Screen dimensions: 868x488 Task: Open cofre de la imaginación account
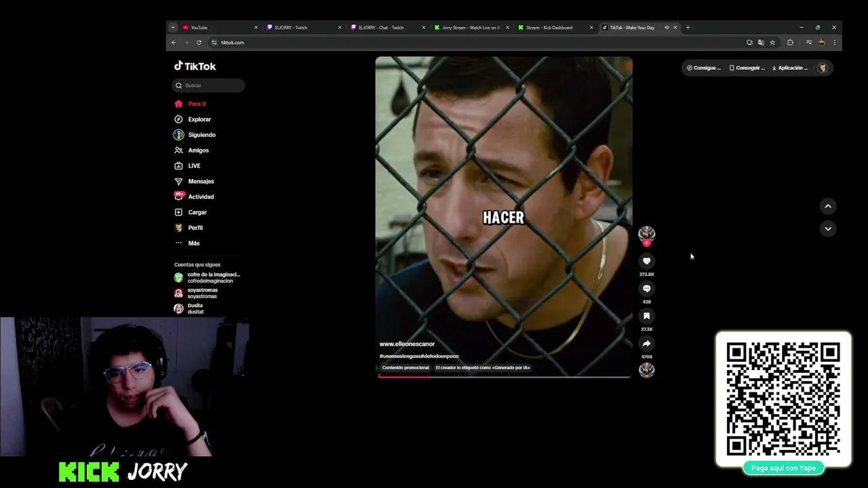tap(207, 278)
